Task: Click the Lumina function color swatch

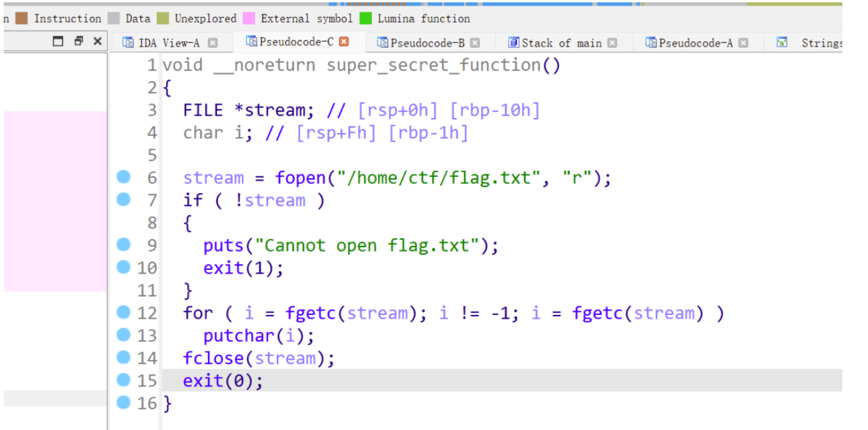Action: tap(365, 19)
